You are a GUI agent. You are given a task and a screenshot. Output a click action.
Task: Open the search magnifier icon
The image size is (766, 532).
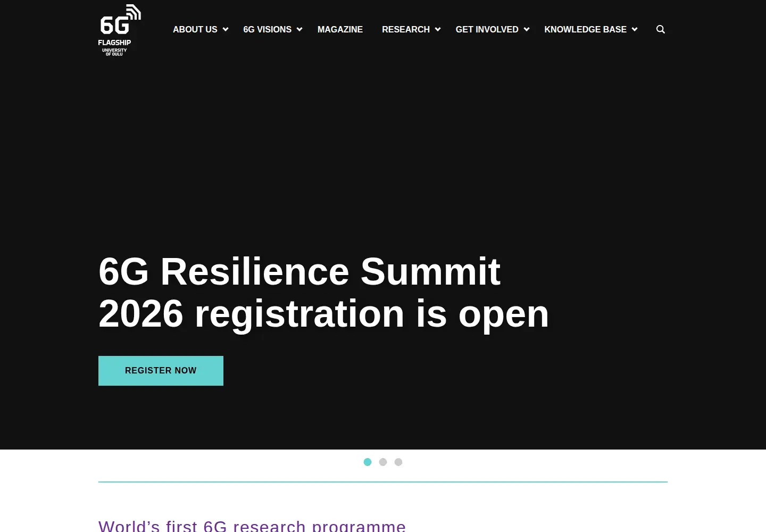(661, 29)
